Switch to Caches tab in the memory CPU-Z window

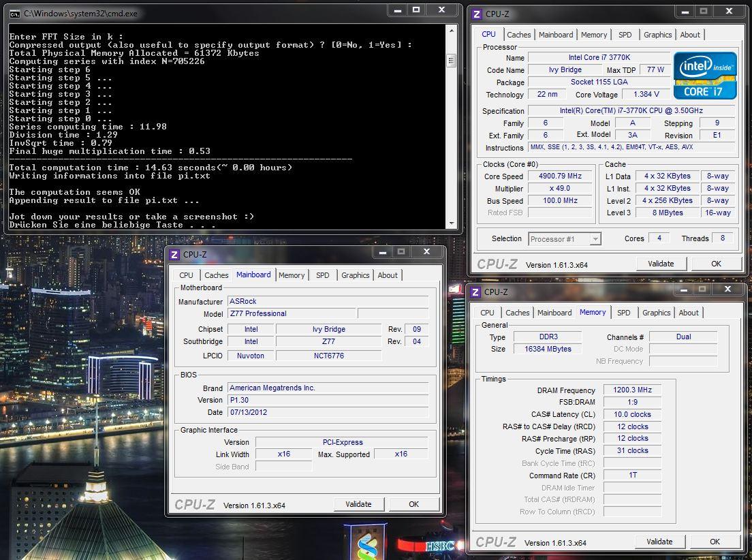coord(518,313)
